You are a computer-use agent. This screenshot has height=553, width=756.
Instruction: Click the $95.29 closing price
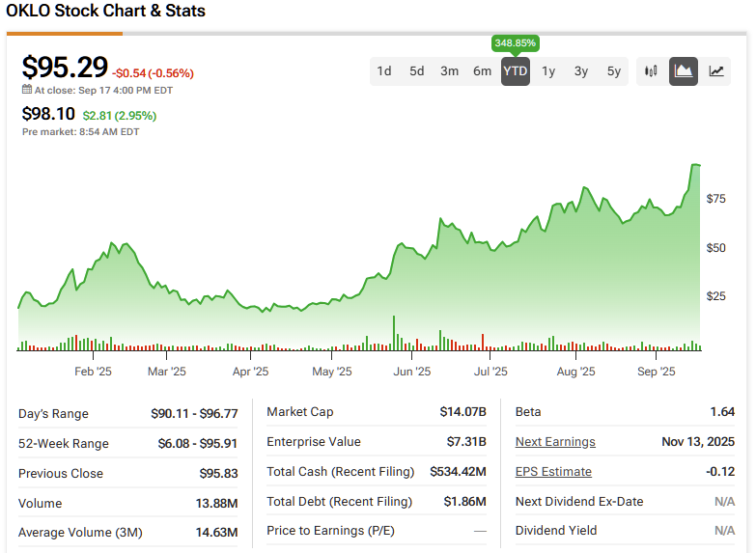click(65, 67)
